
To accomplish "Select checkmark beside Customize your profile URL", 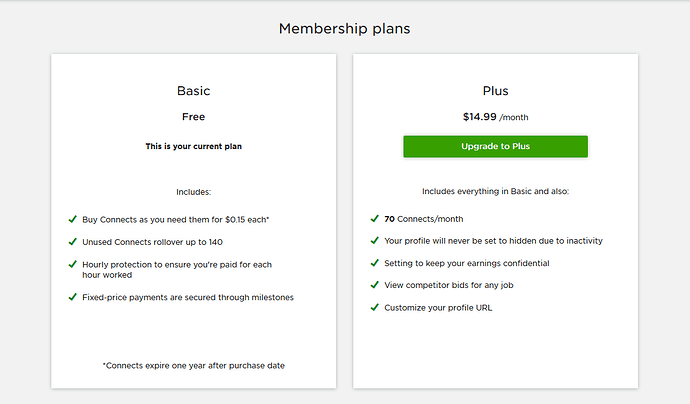I will (x=374, y=307).
